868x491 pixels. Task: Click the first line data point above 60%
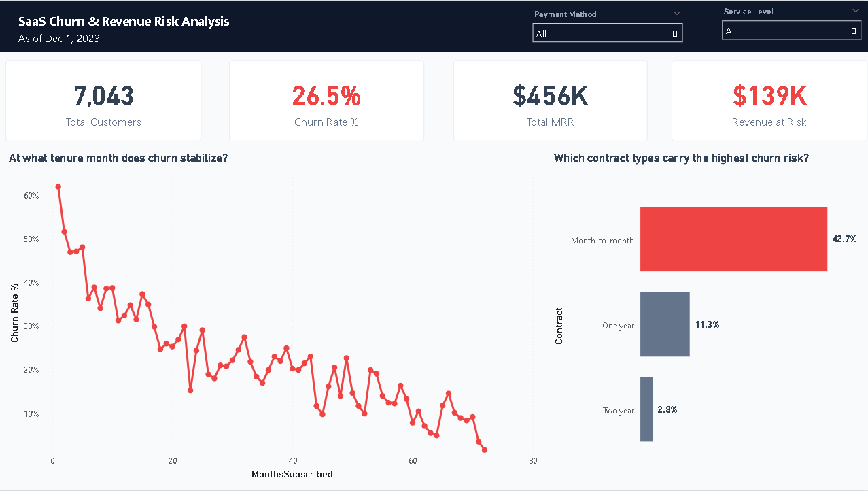58,186
